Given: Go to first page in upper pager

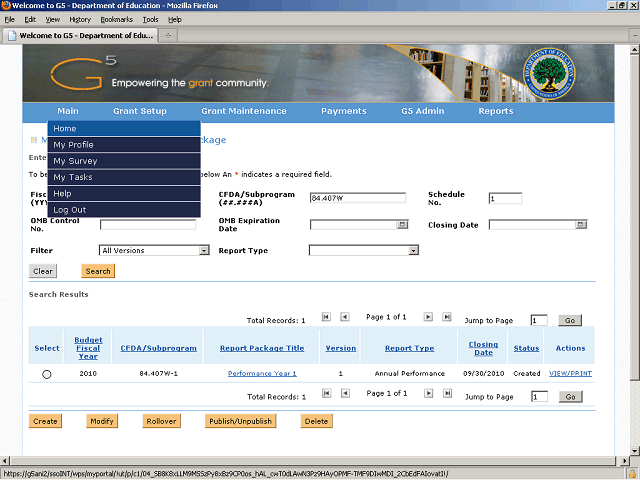Looking at the screenshot, I should [326, 317].
